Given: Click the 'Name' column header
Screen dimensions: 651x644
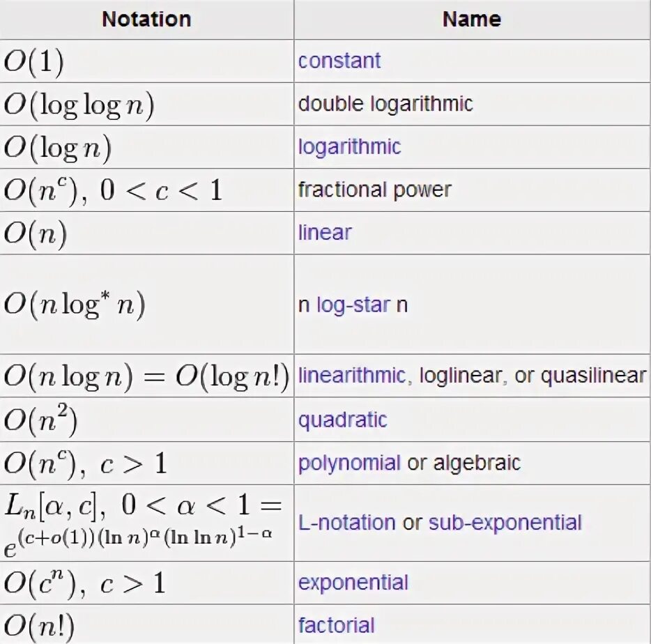Looking at the screenshot, I should tap(471, 20).
